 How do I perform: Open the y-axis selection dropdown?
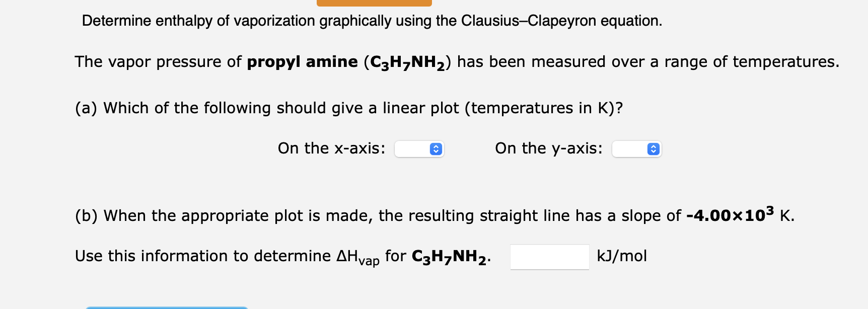636,149
